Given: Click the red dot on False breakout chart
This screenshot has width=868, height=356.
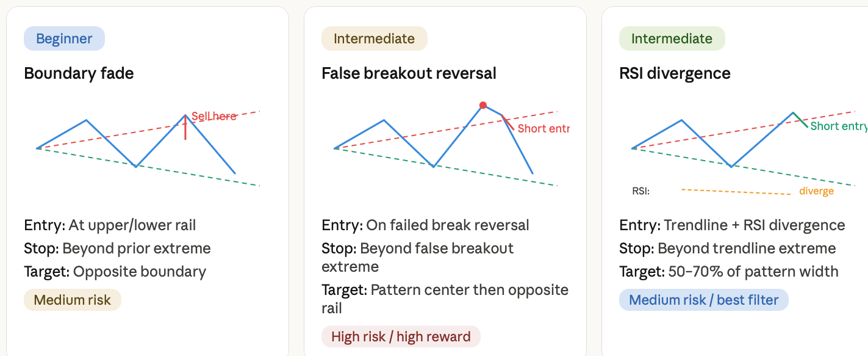Looking at the screenshot, I should 483,105.
